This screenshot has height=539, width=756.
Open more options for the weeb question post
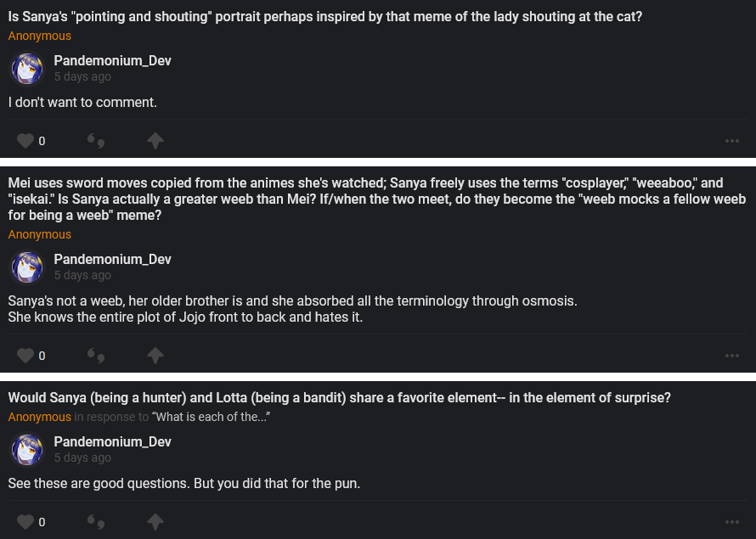732,356
